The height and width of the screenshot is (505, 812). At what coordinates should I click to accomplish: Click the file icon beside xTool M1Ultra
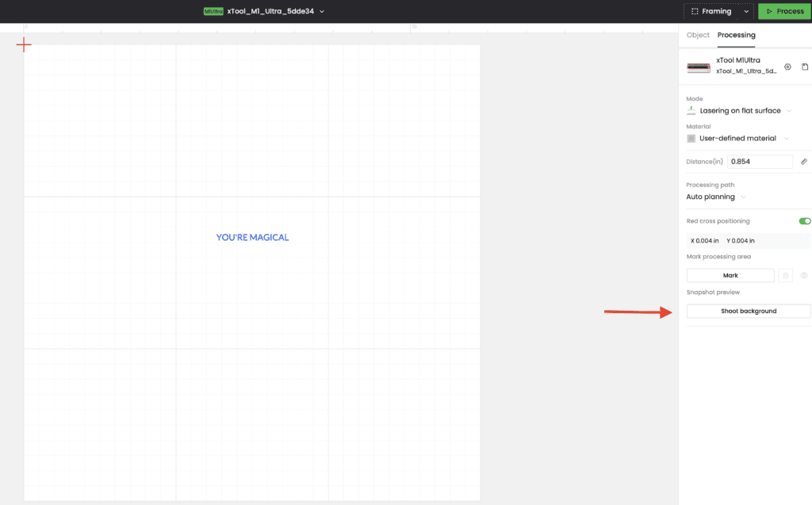pyautogui.click(x=805, y=67)
